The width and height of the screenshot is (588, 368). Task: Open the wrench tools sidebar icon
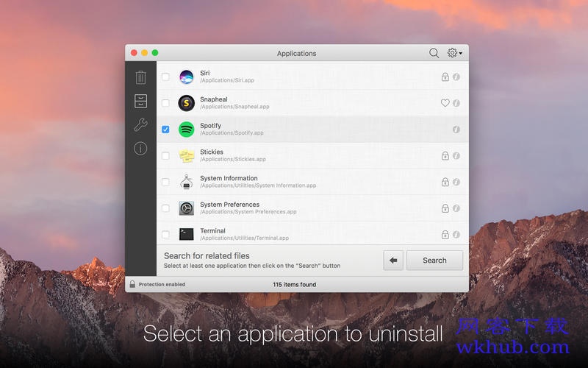click(x=140, y=124)
